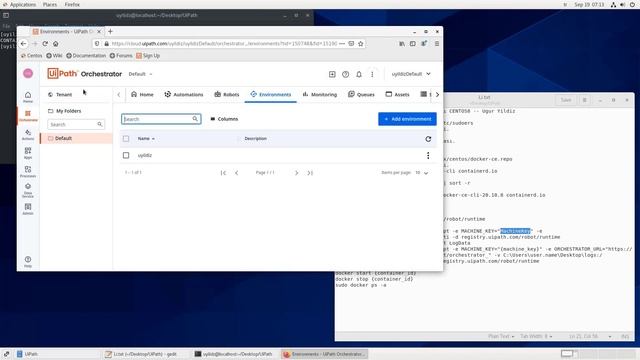This screenshot has width=640, height=360.
Task: Open the Forums bookmark link
Action: point(121,56)
